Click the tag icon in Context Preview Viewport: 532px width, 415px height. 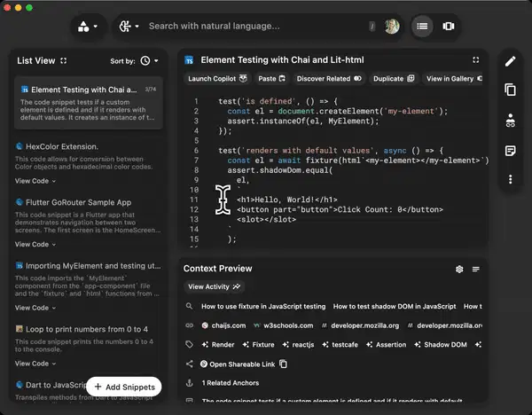(190, 345)
